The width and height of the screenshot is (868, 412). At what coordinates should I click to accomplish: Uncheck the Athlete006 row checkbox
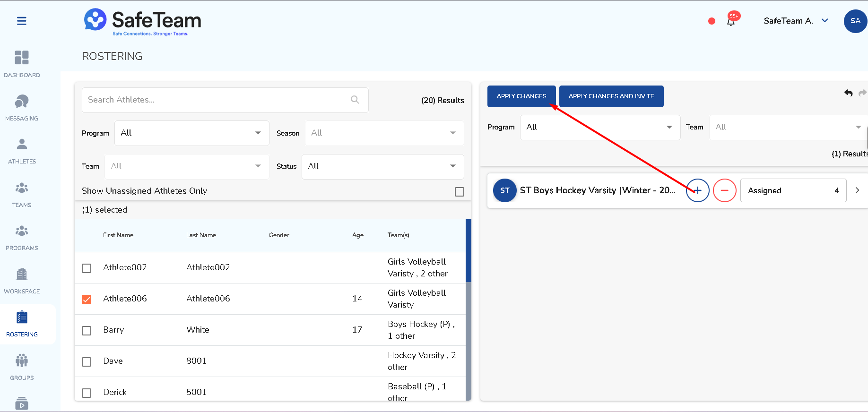(x=87, y=300)
